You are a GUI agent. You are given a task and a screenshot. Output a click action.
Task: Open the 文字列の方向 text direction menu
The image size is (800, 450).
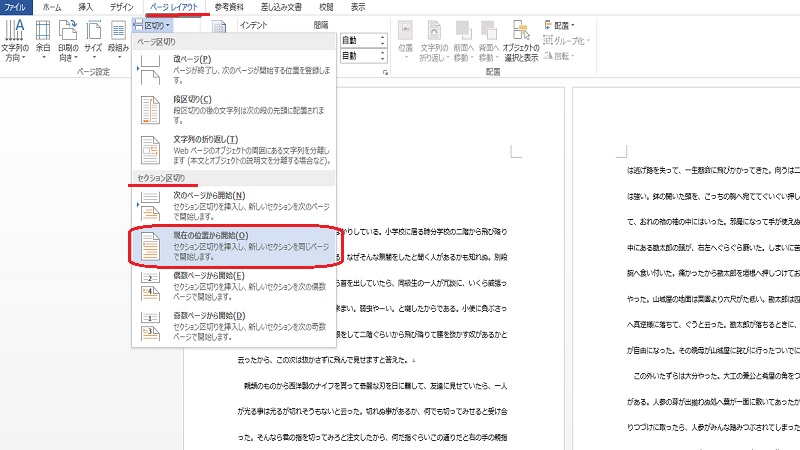click(x=14, y=41)
